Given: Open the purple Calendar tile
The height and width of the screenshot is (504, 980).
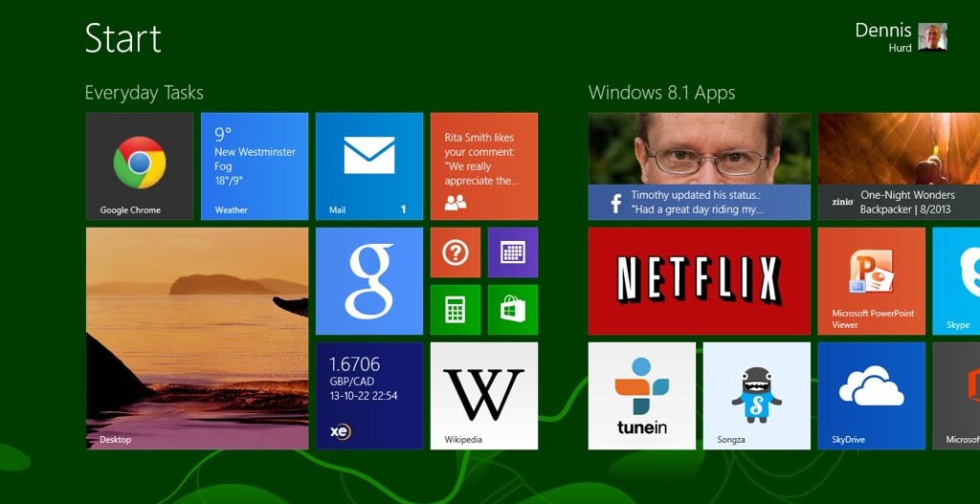Looking at the screenshot, I should [x=513, y=252].
